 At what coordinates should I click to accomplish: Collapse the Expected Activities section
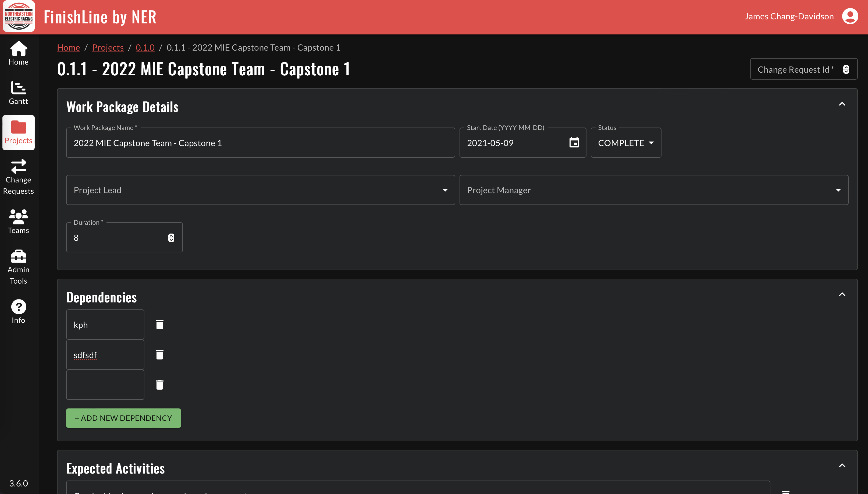click(842, 465)
